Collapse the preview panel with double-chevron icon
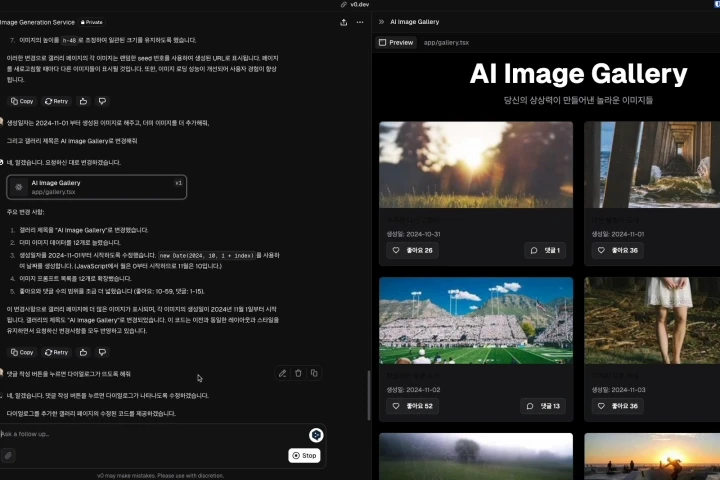The width and height of the screenshot is (720, 480). [381, 22]
